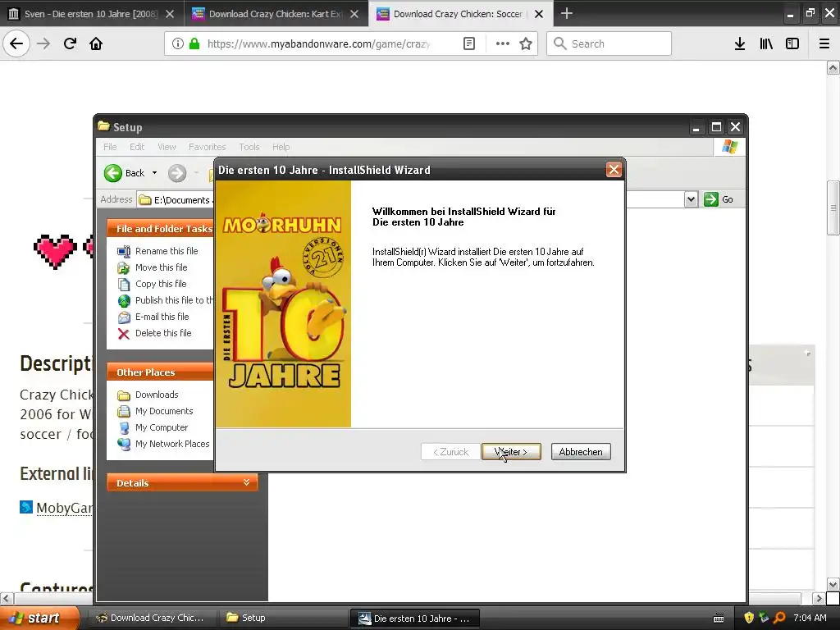Image resolution: width=840 pixels, height=630 pixels.
Task: Click the magnifier tray icon
Action: [779, 618]
